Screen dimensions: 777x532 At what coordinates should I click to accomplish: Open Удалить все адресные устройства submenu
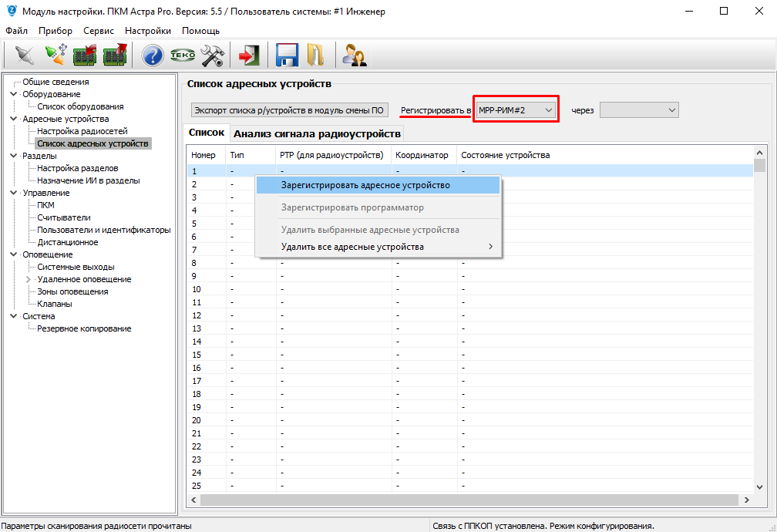point(378,247)
